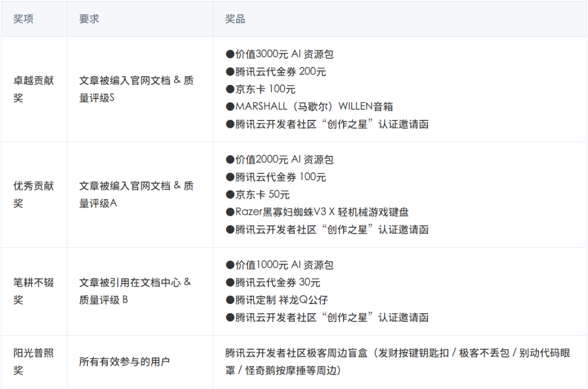Image resolution: width=588 pixels, height=389 pixels.
Task: Click the 价值1000元 AI 资源包 prize line
Action: click(280, 265)
